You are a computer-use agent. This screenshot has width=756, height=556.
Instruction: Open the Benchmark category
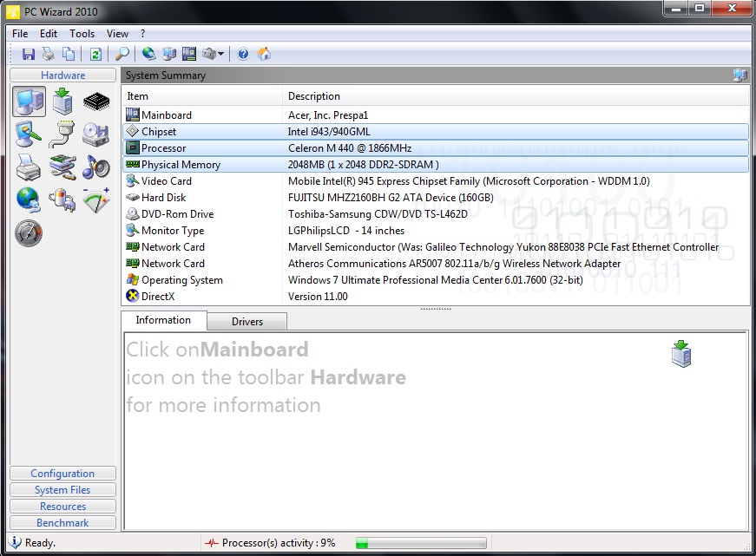pyautogui.click(x=62, y=523)
